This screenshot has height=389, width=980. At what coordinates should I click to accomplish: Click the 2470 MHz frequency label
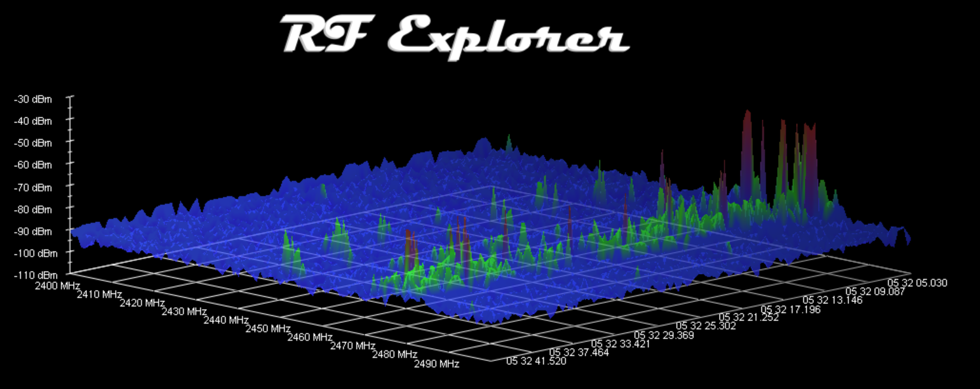coord(352,346)
